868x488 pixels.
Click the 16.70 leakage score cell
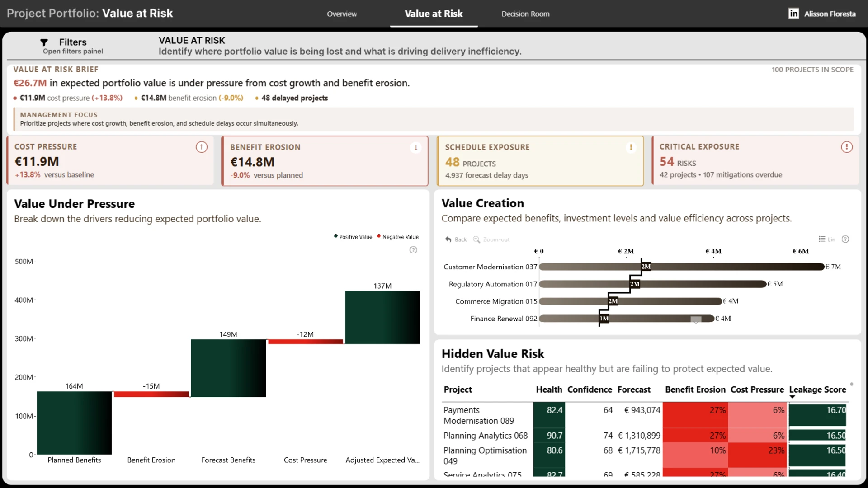click(x=817, y=414)
